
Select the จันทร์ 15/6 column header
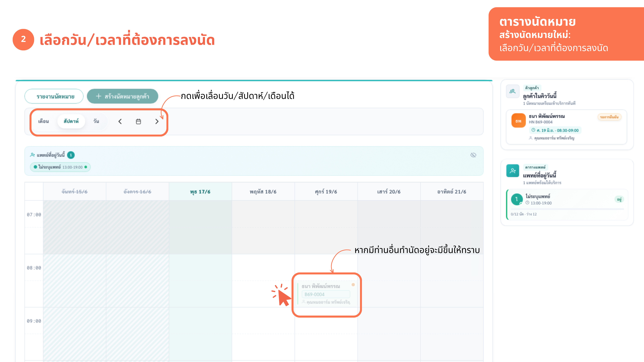(x=74, y=192)
